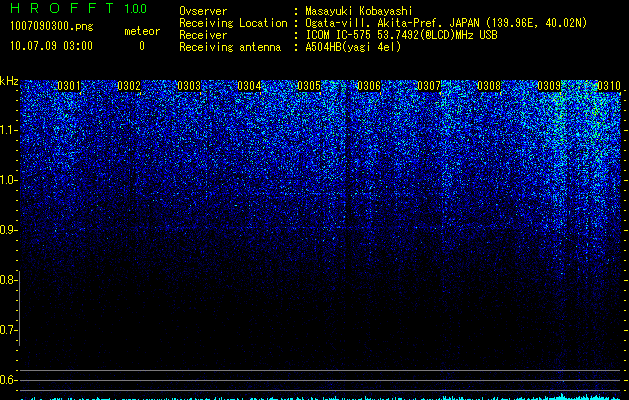Click the 0.6 frequency axis label
This screenshot has width=629, height=400.
pyautogui.click(x=9, y=380)
